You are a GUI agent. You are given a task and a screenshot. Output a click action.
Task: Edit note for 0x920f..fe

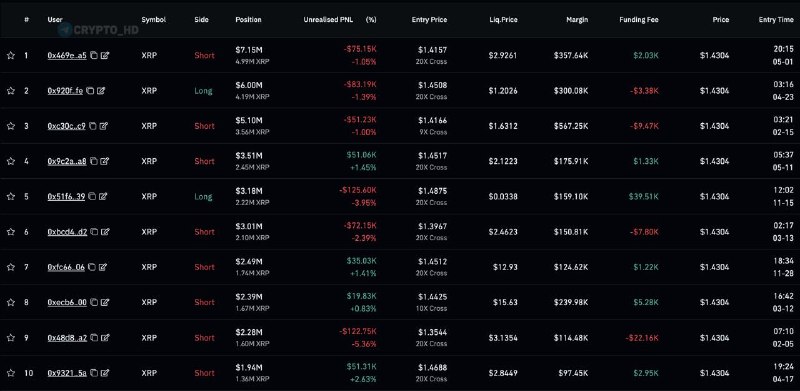(101, 91)
